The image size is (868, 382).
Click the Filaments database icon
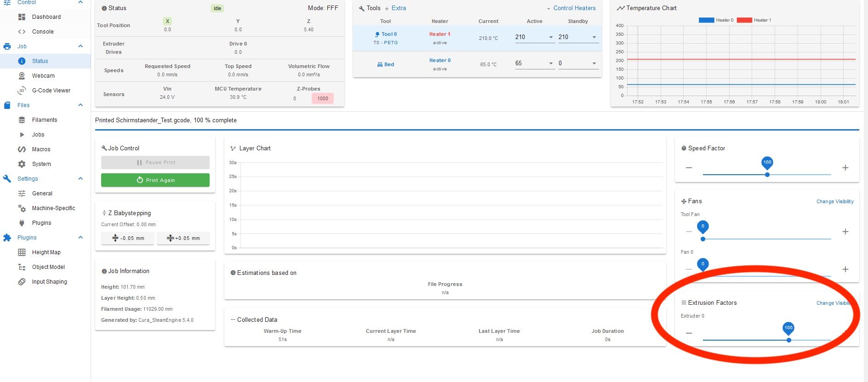pos(22,120)
